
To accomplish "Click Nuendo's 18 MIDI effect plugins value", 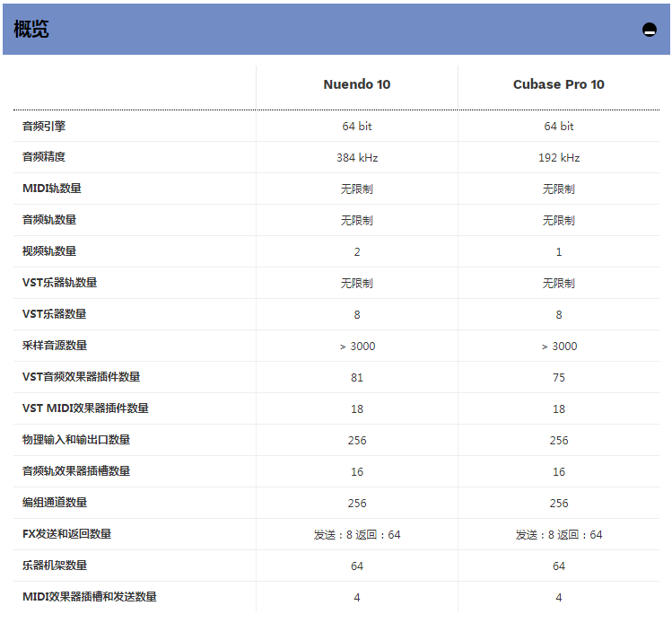I will point(357,409).
